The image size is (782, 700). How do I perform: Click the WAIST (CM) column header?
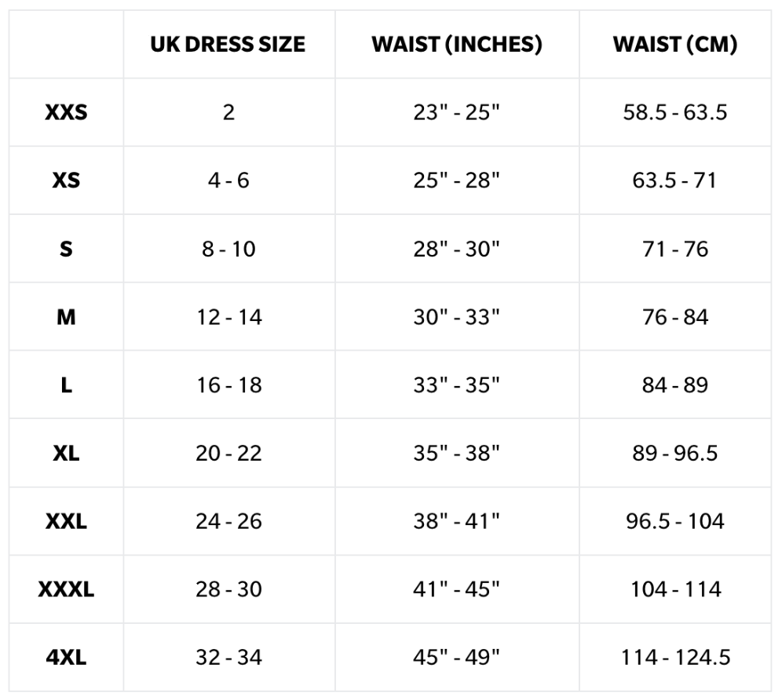click(x=675, y=45)
